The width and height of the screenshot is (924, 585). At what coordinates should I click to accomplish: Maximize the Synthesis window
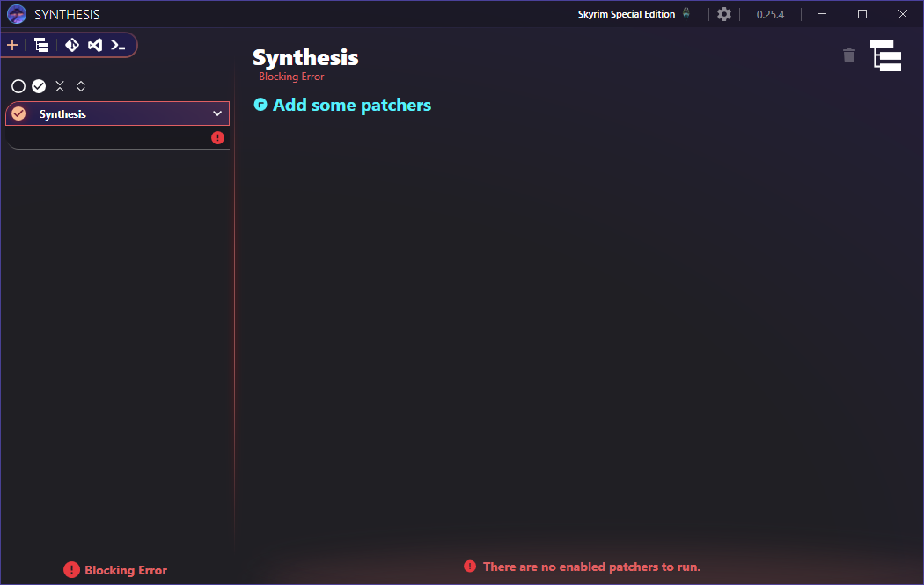tap(862, 14)
